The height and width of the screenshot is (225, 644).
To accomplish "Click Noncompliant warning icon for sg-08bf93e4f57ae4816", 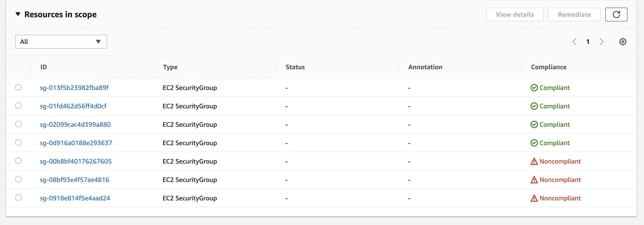I will click(x=534, y=180).
